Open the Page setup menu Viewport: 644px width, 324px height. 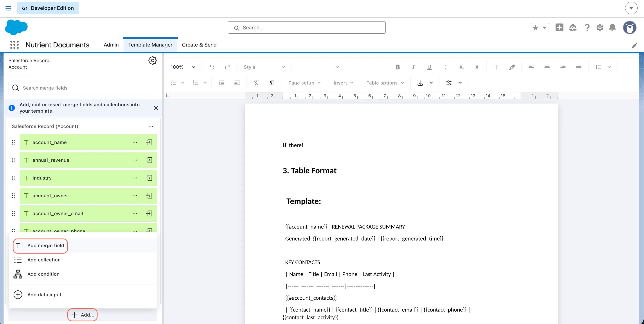tap(304, 83)
